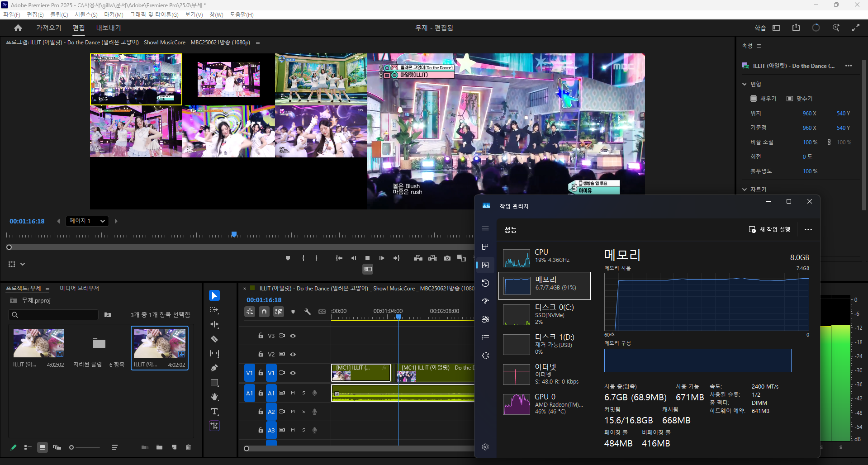The height and width of the screenshot is (465, 868).
Task: Collapse the 변형 section
Action: coord(745,84)
